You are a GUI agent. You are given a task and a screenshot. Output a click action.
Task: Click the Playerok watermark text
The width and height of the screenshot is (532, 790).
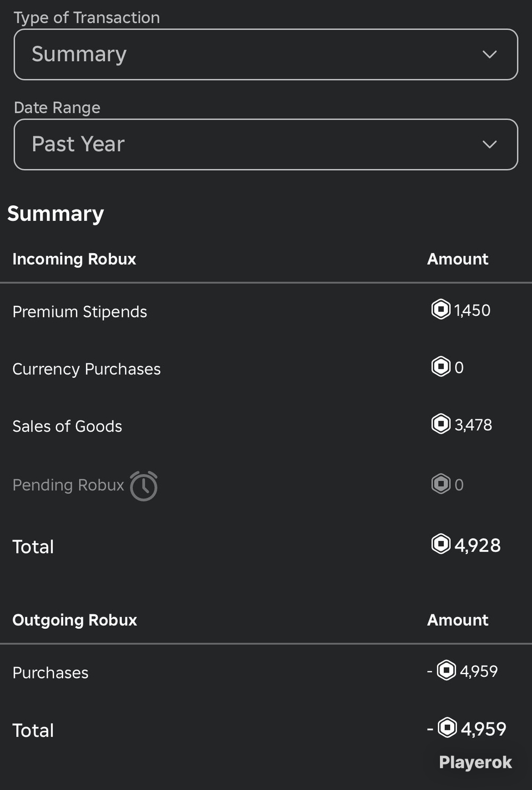475,762
